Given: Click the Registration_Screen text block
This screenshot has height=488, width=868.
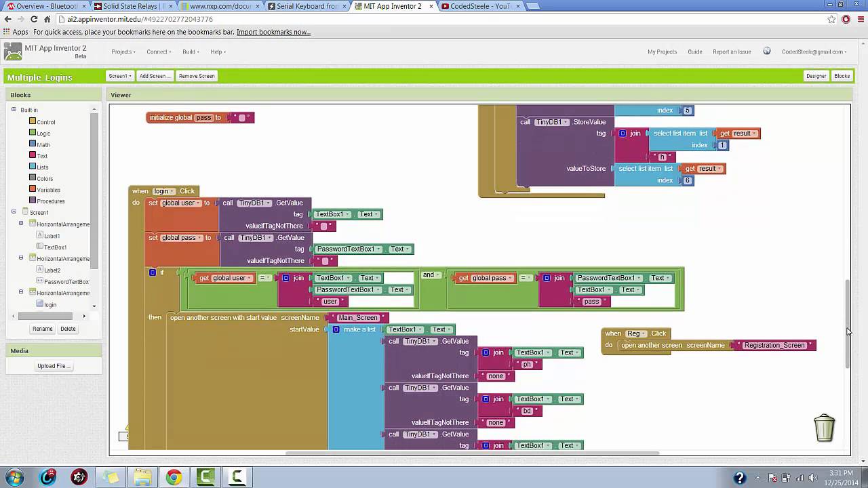Looking at the screenshot, I should pyautogui.click(x=774, y=346).
